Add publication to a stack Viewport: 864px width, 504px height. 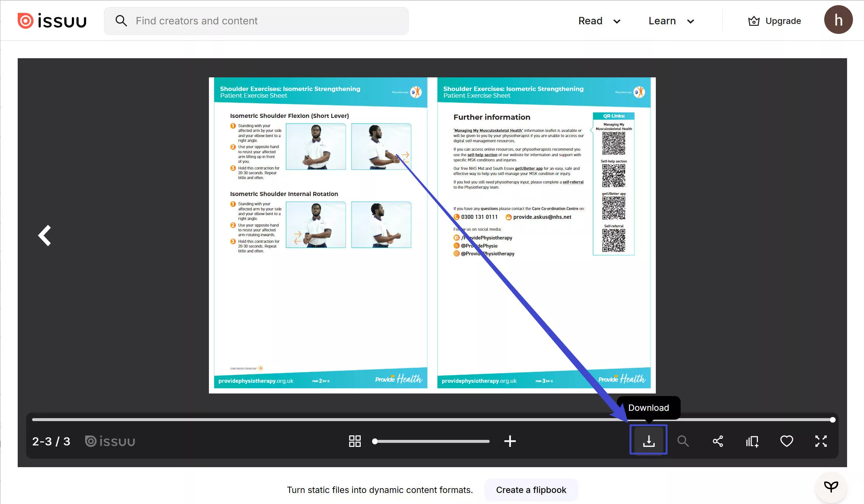[x=752, y=441]
